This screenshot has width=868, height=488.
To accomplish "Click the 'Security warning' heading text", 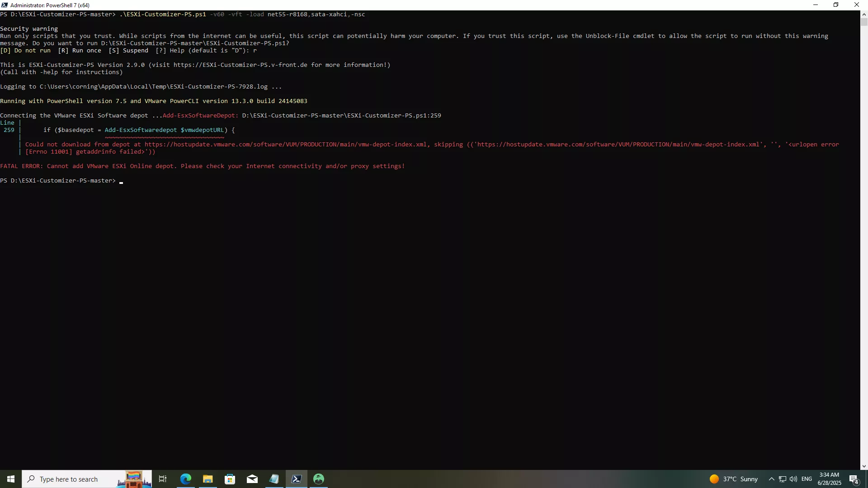I will click(x=29, y=29).
